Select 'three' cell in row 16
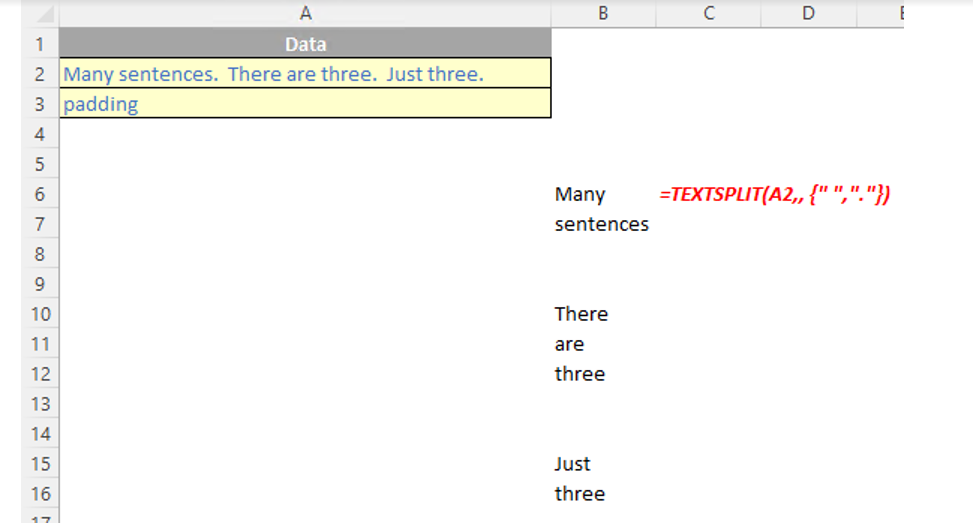 [603, 494]
